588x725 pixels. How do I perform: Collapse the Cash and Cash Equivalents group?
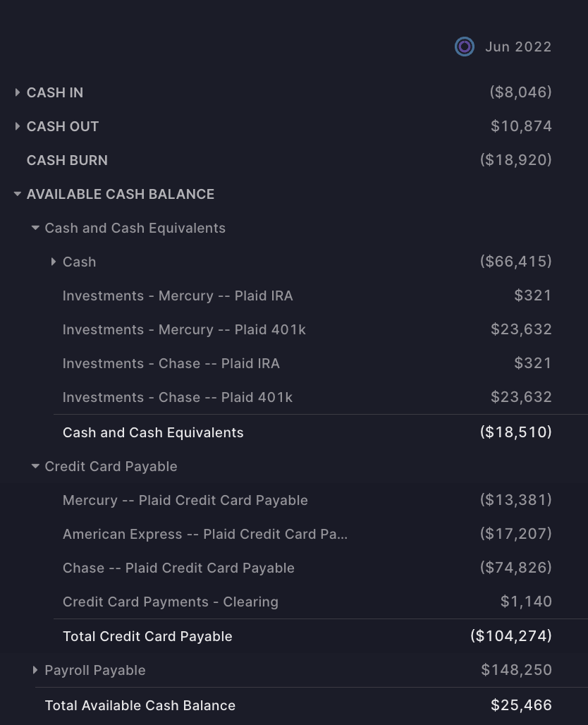coord(35,228)
